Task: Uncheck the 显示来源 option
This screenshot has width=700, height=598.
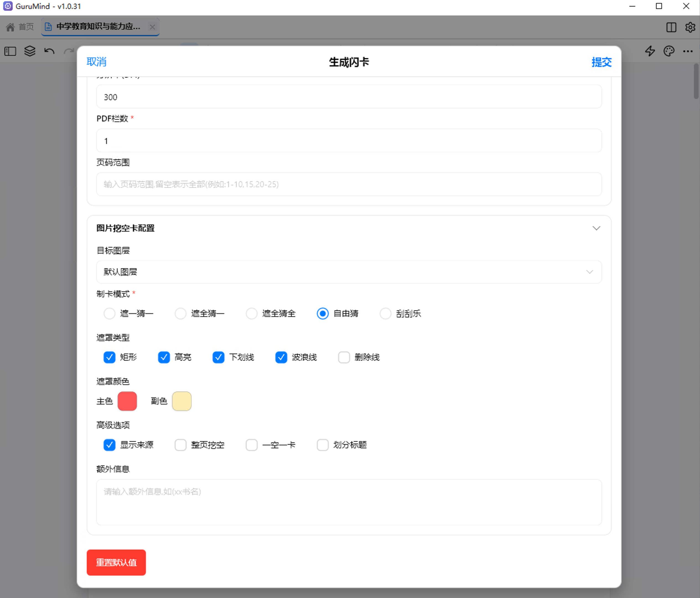Action: click(109, 445)
